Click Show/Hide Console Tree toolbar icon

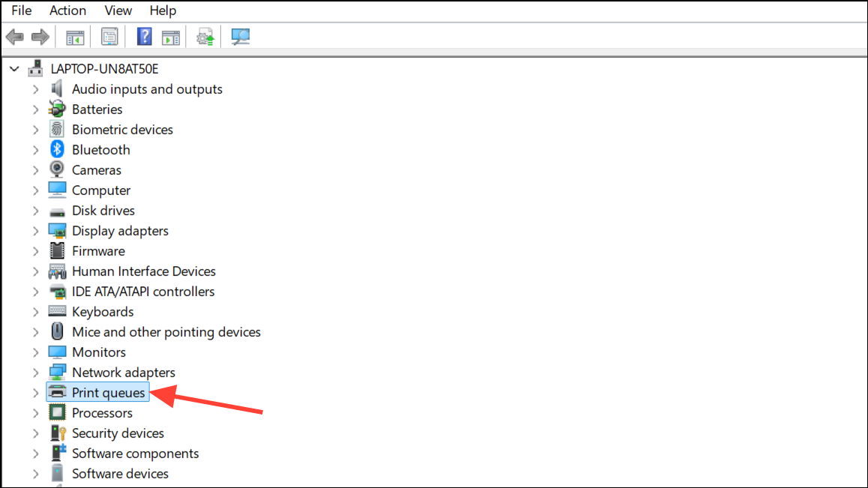(x=75, y=37)
